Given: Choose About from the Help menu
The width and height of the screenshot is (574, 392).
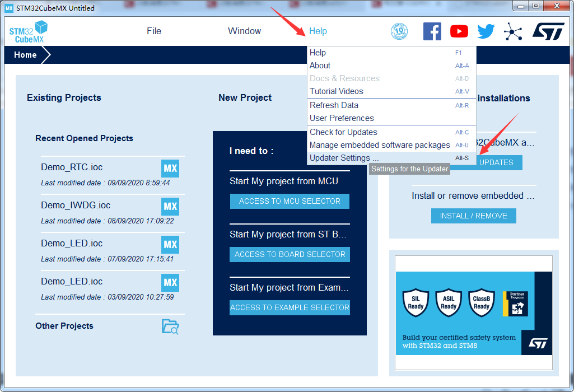Looking at the screenshot, I should [x=391, y=66].
